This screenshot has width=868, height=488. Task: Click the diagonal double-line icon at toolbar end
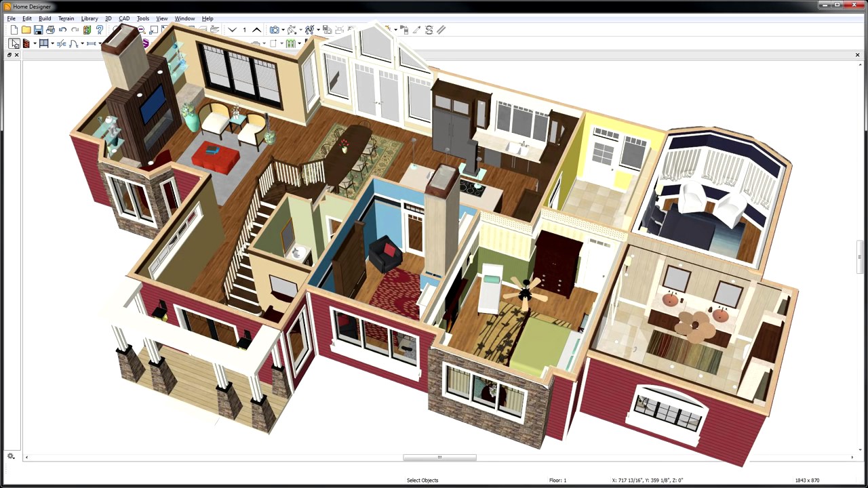point(441,30)
